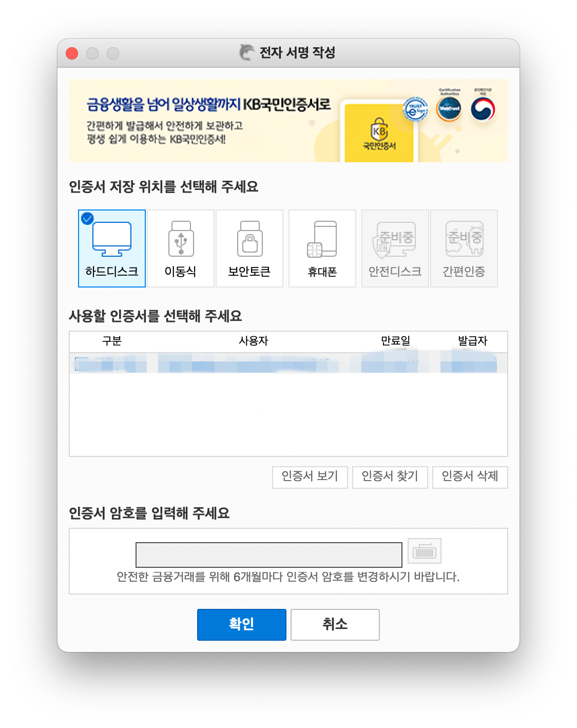Click the 전자 서명 작성 title bar
This screenshot has height=728, width=577.
pyautogui.click(x=288, y=53)
